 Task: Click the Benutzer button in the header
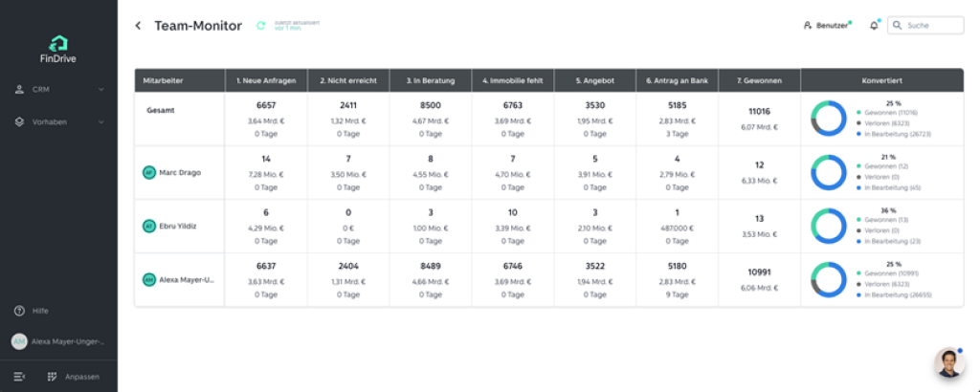click(x=826, y=26)
